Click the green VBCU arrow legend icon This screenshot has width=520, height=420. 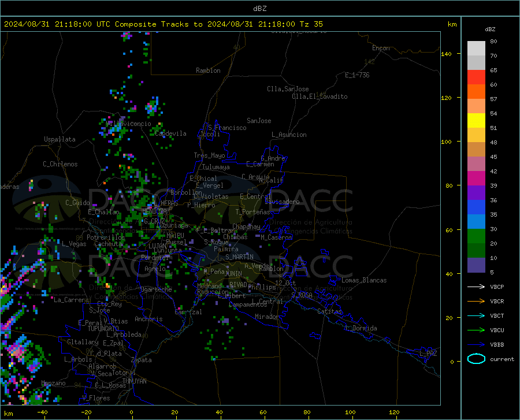point(476,330)
